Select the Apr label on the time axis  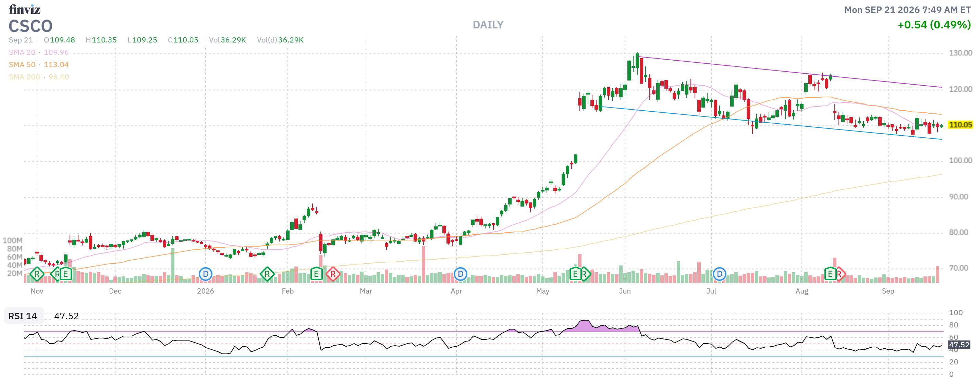[456, 291]
